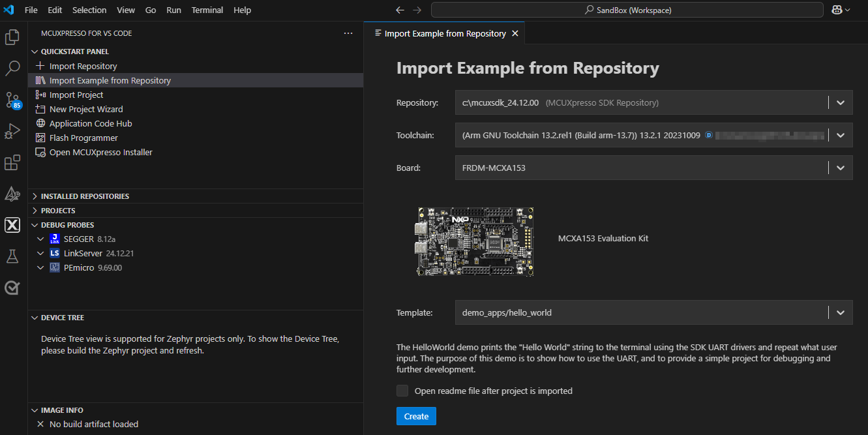Collapse the LinkServer probe section
Viewport: 868px width, 435px height.
click(x=40, y=253)
